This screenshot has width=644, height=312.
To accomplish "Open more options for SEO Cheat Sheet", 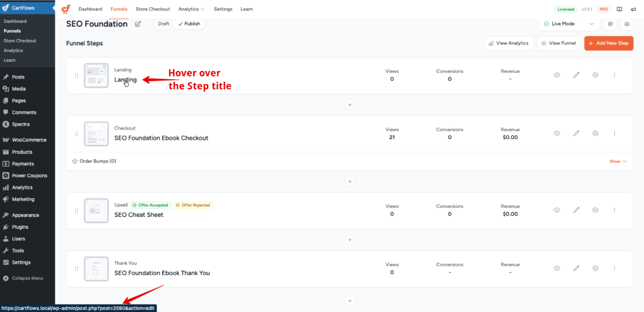I will 614,210.
